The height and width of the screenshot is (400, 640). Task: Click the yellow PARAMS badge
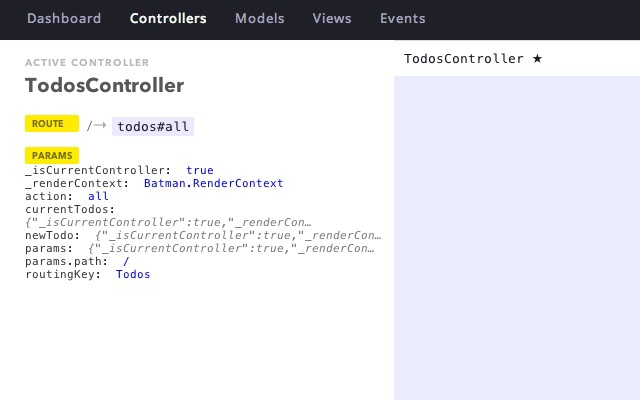52,156
